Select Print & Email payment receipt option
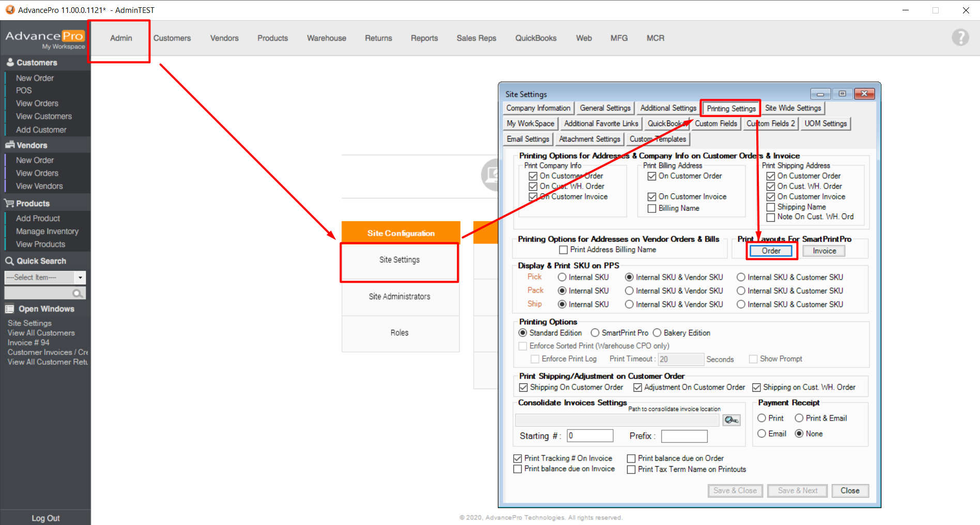Viewport: 980px width, 525px height. pyautogui.click(x=799, y=418)
